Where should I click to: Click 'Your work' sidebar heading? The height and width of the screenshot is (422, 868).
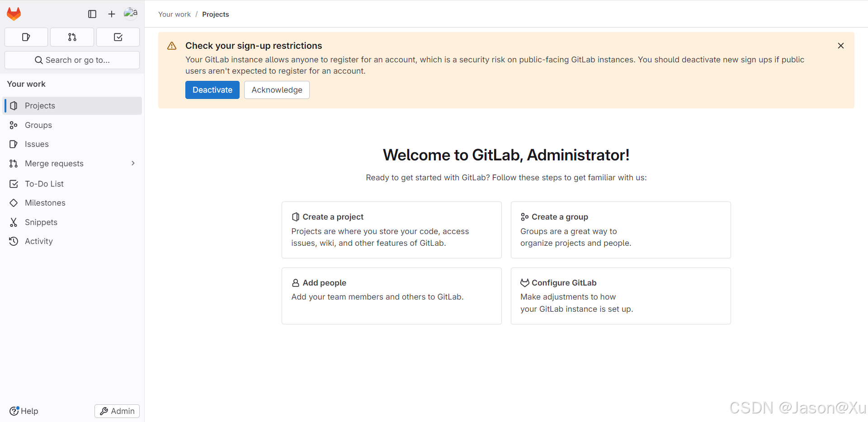point(26,84)
